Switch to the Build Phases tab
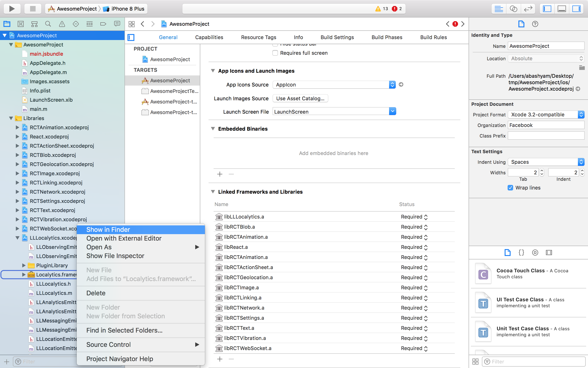The height and width of the screenshot is (368, 588). click(387, 37)
